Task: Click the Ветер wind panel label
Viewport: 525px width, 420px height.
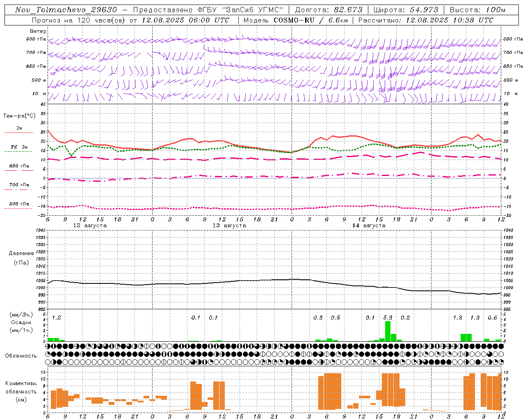Action: pyautogui.click(x=38, y=31)
